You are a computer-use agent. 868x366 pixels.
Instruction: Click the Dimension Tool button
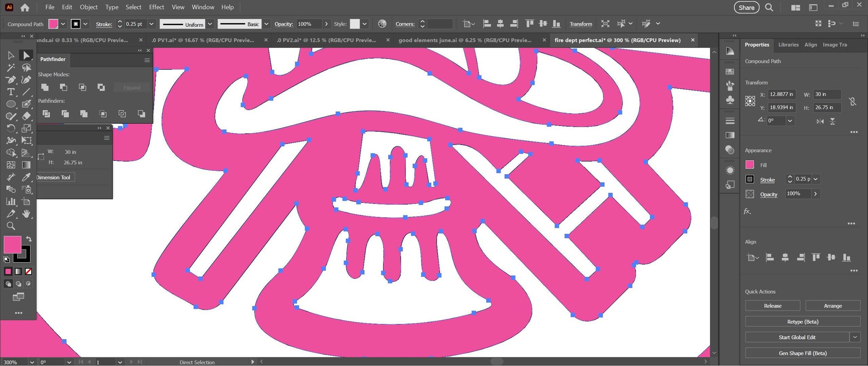click(54, 177)
